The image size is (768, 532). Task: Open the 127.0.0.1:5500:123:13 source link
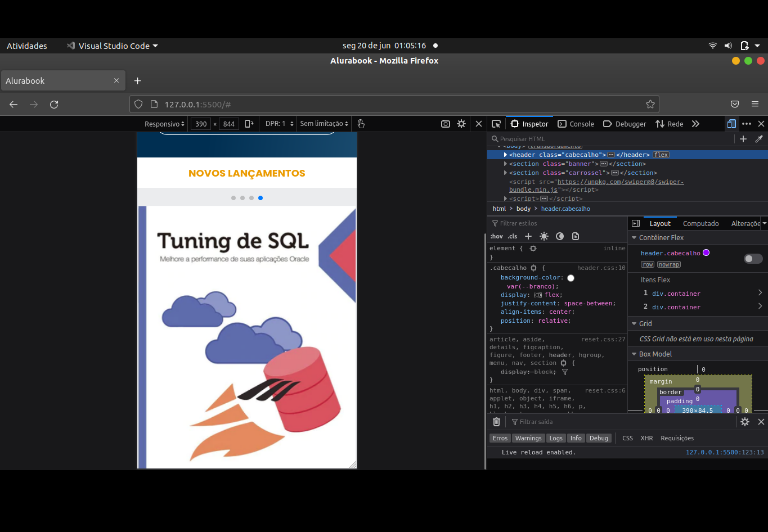click(725, 452)
